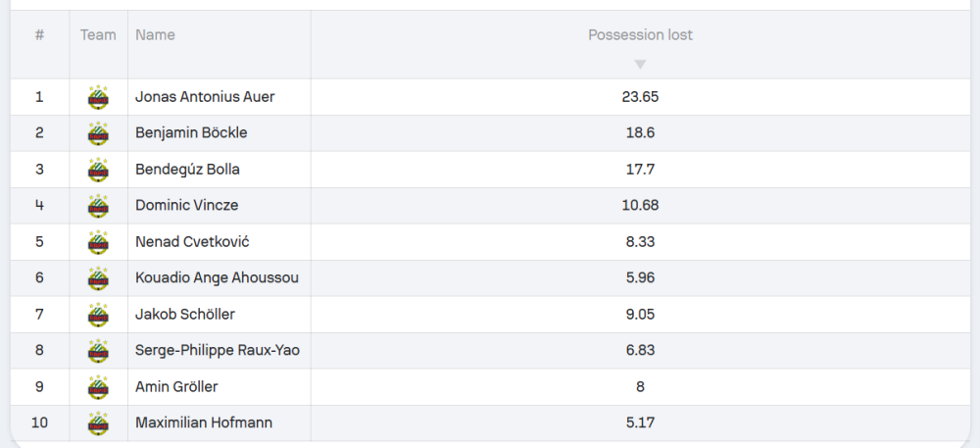Click team crest beside Nenad Cvetković
This screenshot has height=448, width=980.
coord(98,242)
